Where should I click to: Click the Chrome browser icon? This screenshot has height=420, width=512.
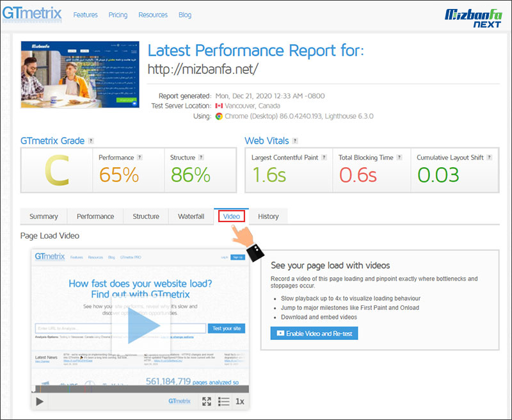pos(219,117)
